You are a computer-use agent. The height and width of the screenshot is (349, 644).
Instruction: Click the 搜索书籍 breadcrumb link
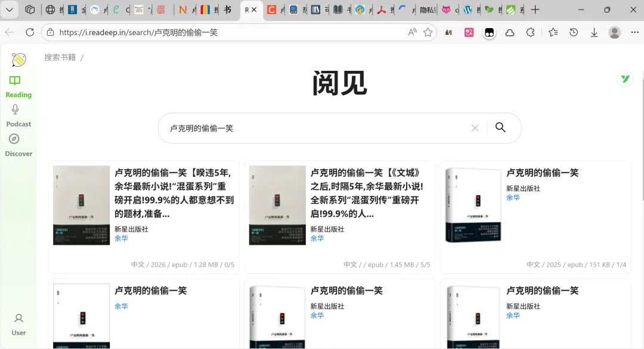click(x=60, y=57)
